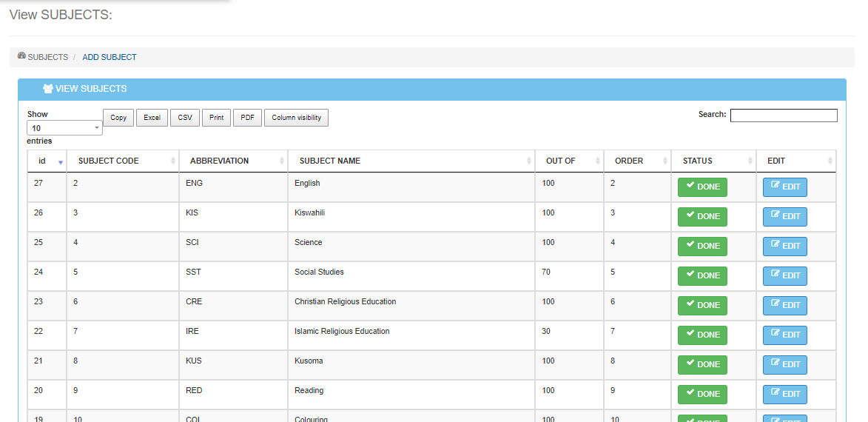The image size is (868, 422).
Task: Export the table with Excel button
Action: tap(152, 118)
